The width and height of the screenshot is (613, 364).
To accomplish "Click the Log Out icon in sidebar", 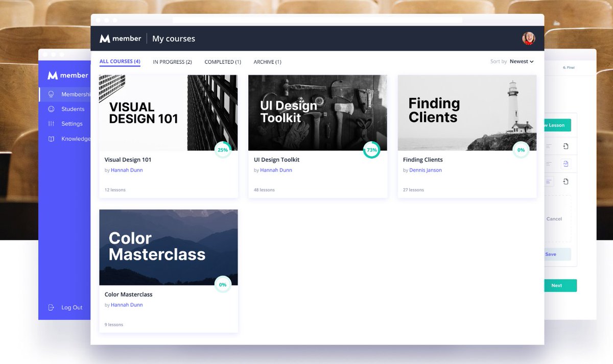I will pyautogui.click(x=51, y=307).
